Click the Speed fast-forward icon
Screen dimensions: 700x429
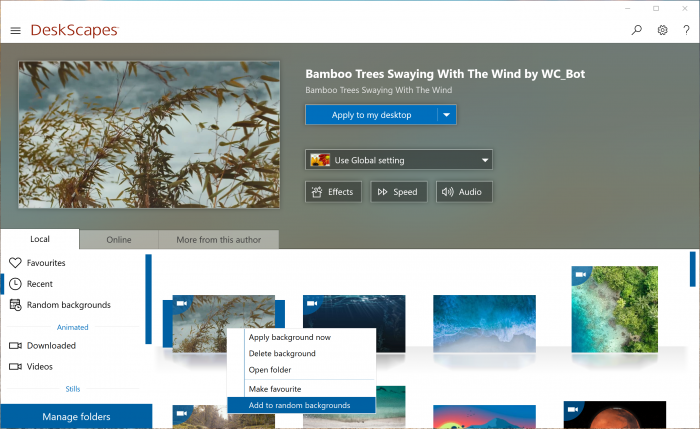tap(383, 192)
